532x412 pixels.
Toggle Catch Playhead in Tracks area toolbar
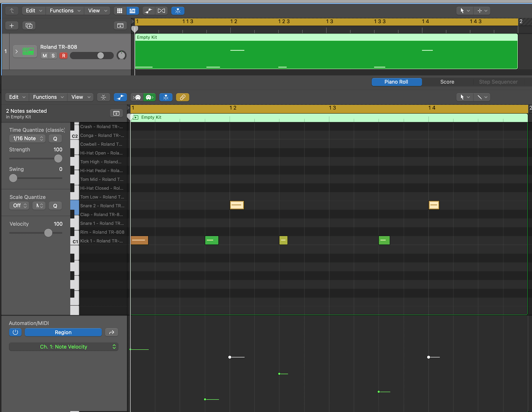178,11
